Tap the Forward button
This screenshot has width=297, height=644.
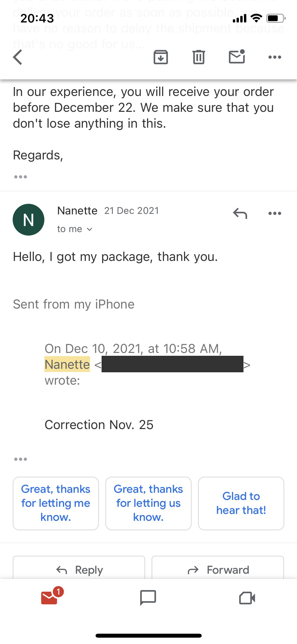[217, 570]
